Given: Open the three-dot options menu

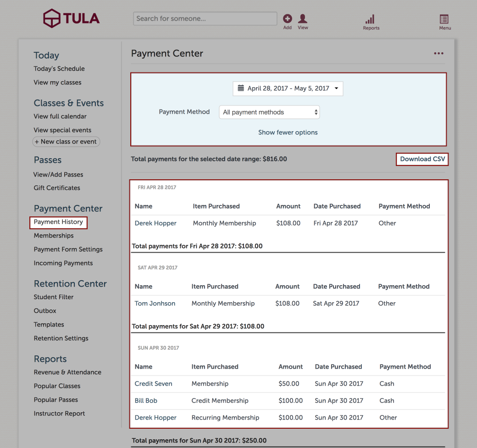Looking at the screenshot, I should [438, 54].
